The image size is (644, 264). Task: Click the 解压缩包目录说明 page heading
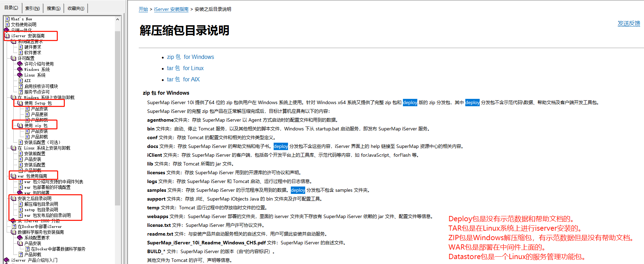point(184,31)
